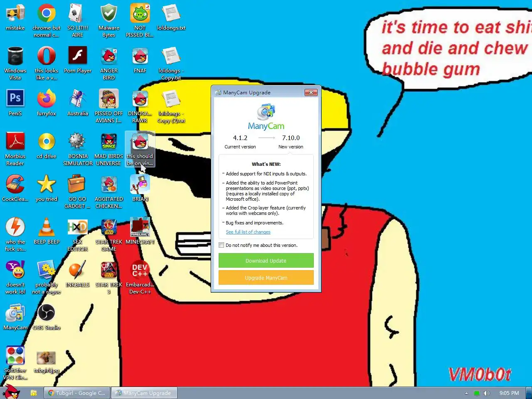532x399 pixels.
Task: Click the green network tray icon
Action: click(477, 393)
